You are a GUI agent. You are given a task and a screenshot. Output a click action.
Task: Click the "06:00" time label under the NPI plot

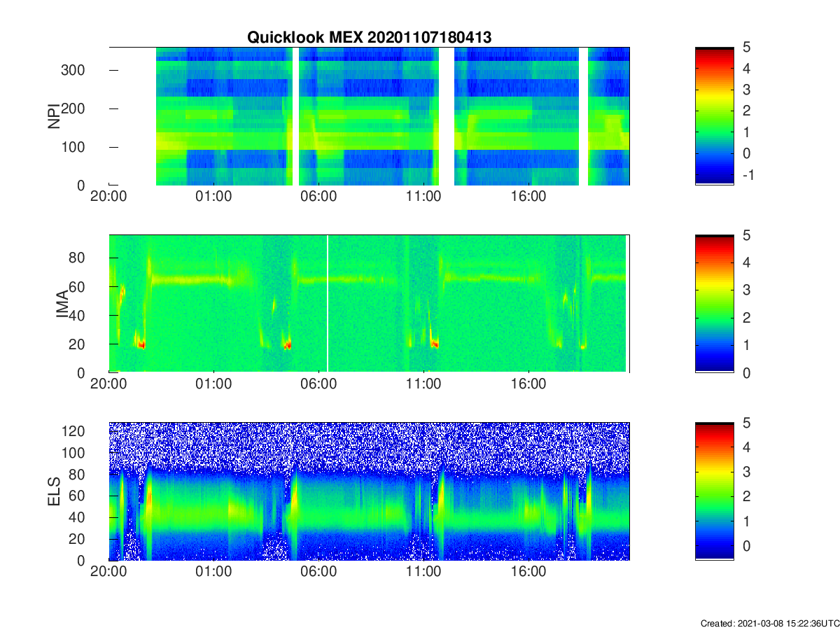point(318,197)
